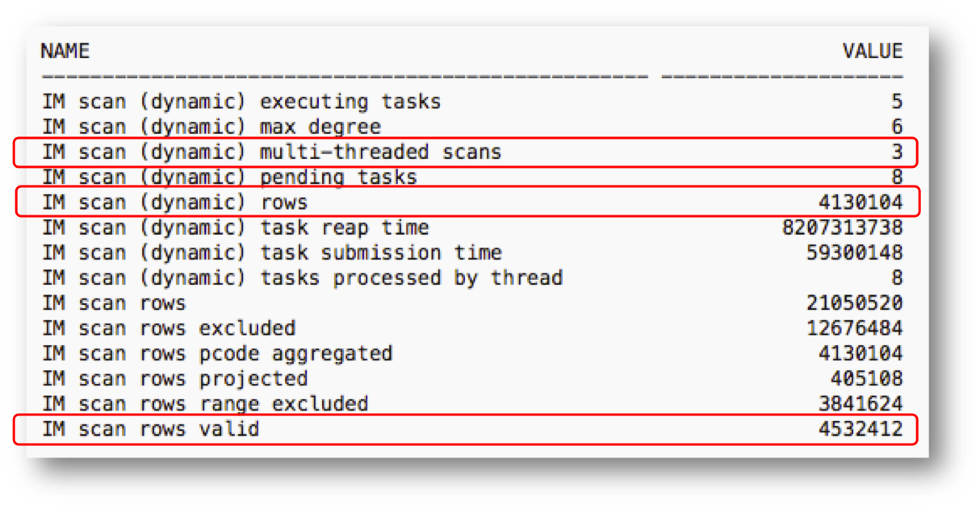Click the value 21050520
The image size is (980, 509).
[x=854, y=303]
